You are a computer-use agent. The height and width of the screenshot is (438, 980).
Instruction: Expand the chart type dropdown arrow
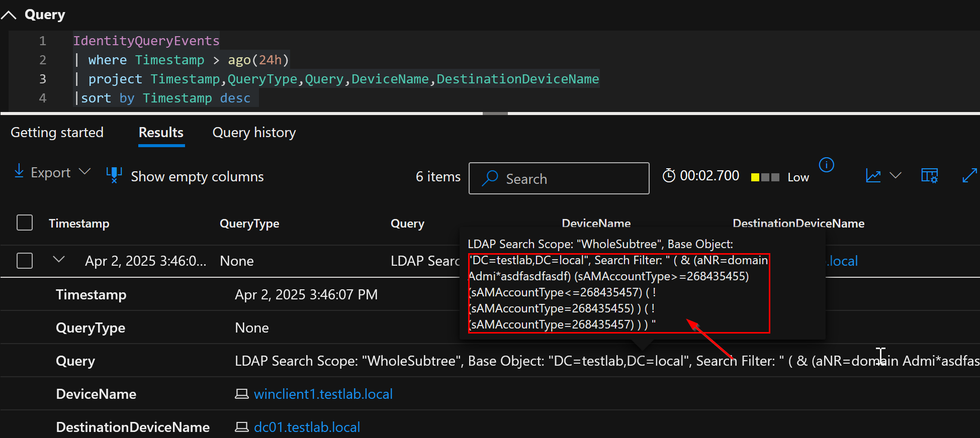pyautogui.click(x=895, y=175)
